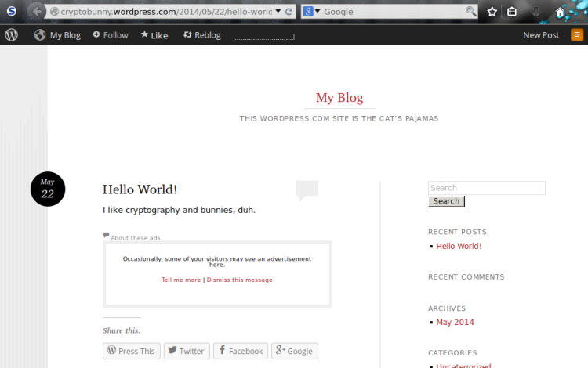This screenshot has width=588, height=368.
Task: Like this post with the star
Action: 154,35
